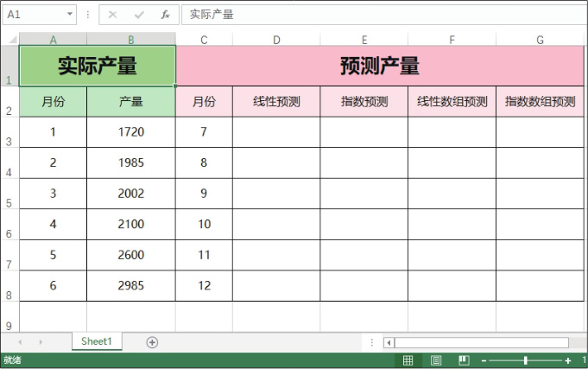Click the merged cell 预测产量
This screenshot has width=588, height=369.
(x=380, y=66)
